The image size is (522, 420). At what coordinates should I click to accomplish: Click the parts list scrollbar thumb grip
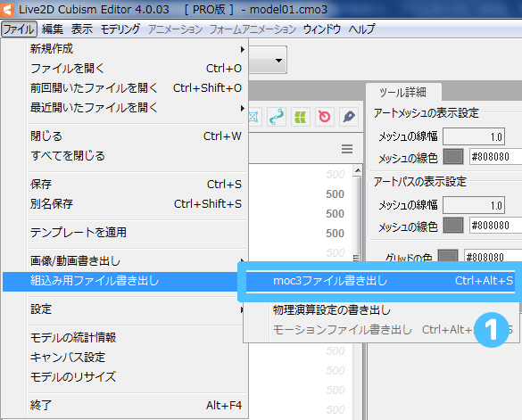pyautogui.click(x=356, y=258)
